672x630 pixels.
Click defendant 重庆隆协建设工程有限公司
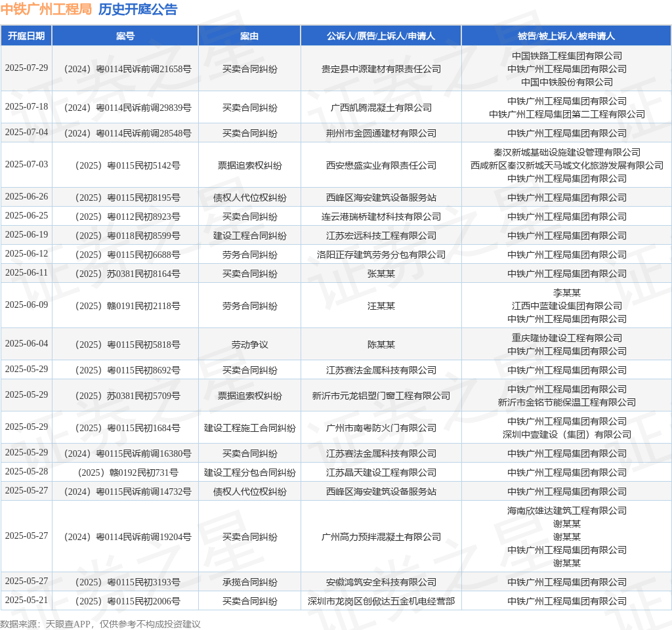point(566,338)
